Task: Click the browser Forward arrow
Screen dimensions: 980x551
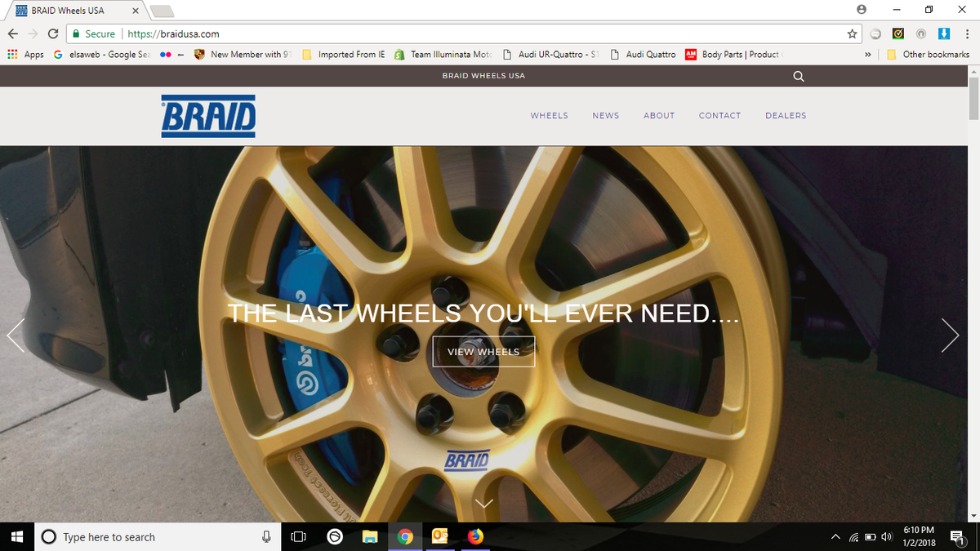Action: [x=33, y=34]
